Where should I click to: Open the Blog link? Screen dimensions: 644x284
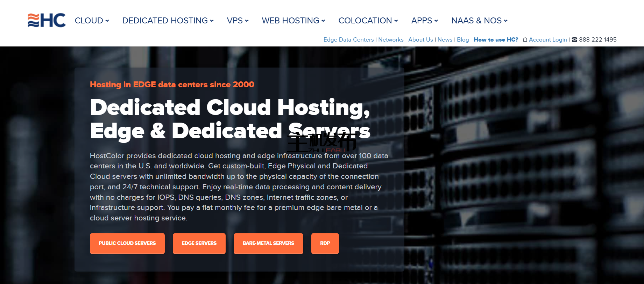click(463, 40)
